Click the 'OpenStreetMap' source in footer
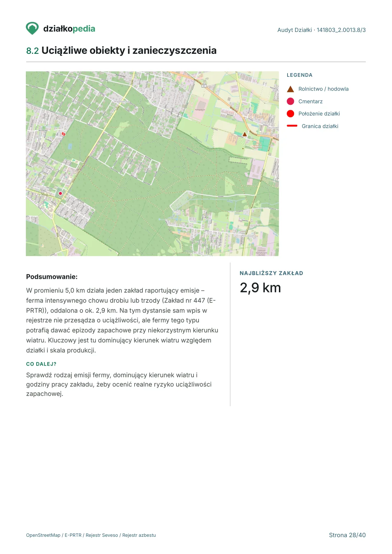This screenshot has height=554, width=392. (43, 535)
